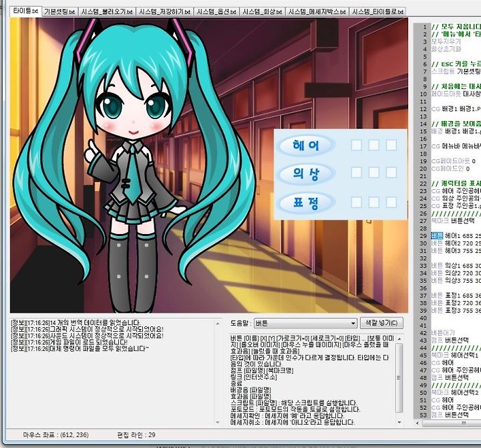Select first square box in 표정 row
481x448 pixels.
pos(356,203)
